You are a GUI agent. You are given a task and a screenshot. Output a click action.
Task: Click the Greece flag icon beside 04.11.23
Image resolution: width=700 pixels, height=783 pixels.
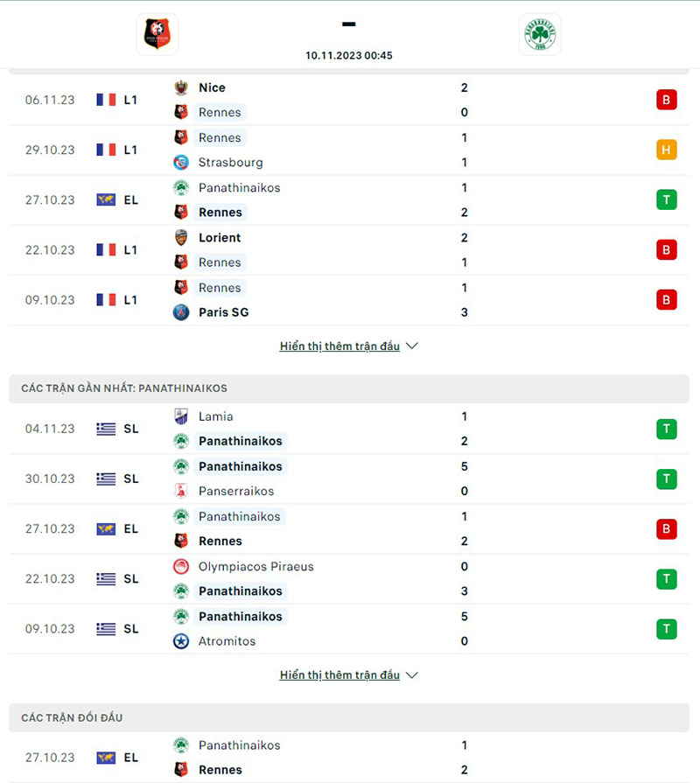click(x=105, y=429)
